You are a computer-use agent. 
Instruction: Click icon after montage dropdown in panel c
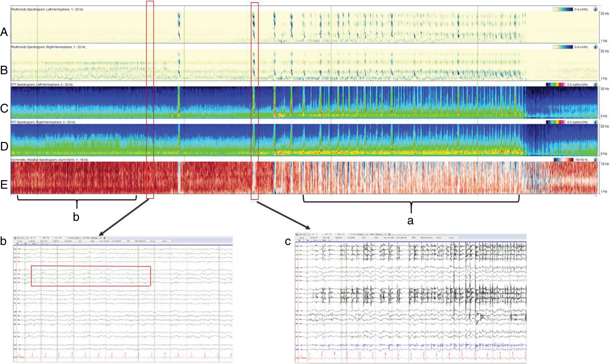(389, 235)
